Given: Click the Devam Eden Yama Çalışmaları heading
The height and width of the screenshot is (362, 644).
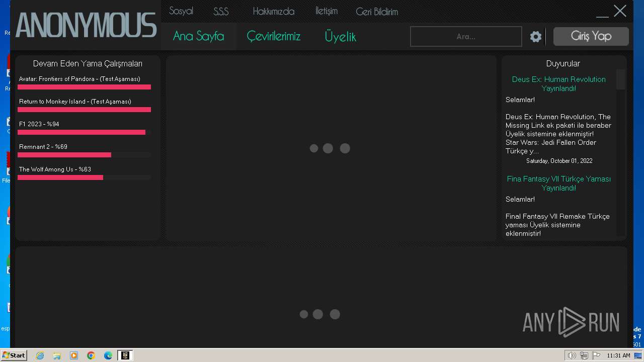Looking at the screenshot, I should [x=88, y=63].
